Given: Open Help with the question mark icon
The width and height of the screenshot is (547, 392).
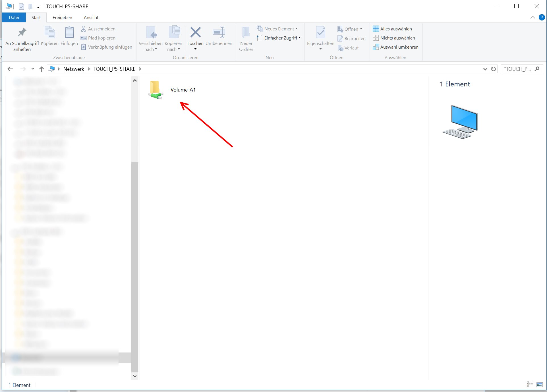Looking at the screenshot, I should tap(542, 18).
